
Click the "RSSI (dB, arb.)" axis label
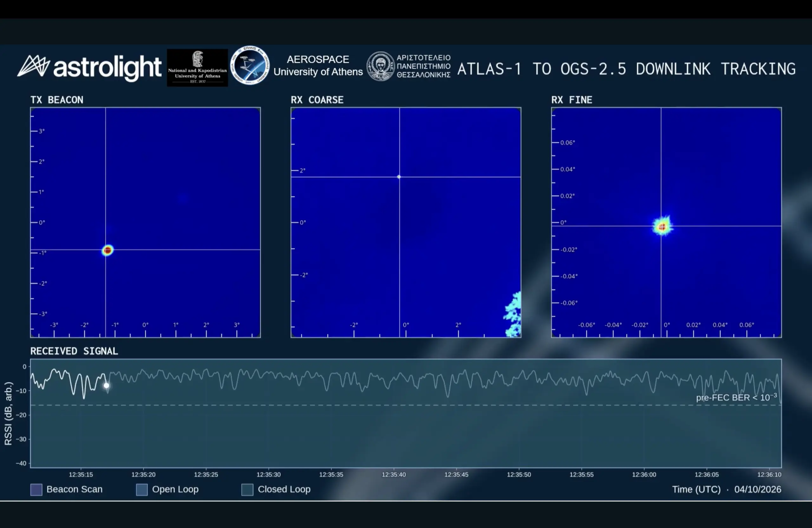[x=8, y=414]
